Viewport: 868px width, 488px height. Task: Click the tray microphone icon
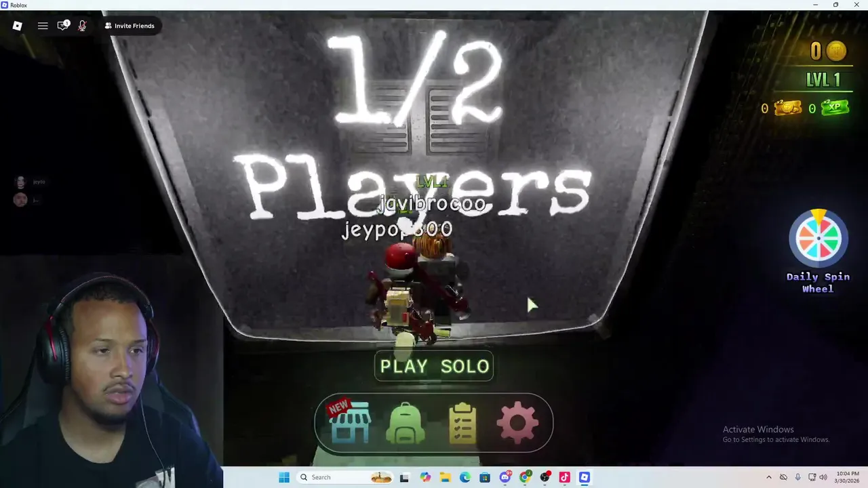pos(797,477)
